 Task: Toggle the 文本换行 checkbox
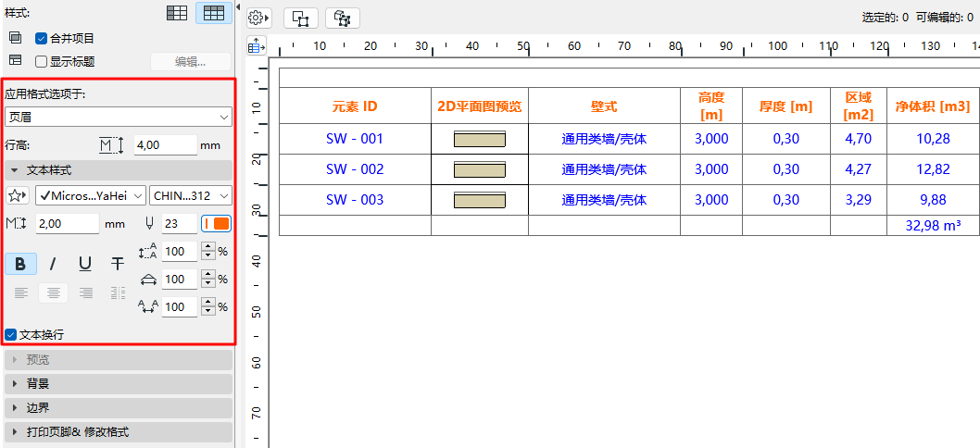[10, 335]
